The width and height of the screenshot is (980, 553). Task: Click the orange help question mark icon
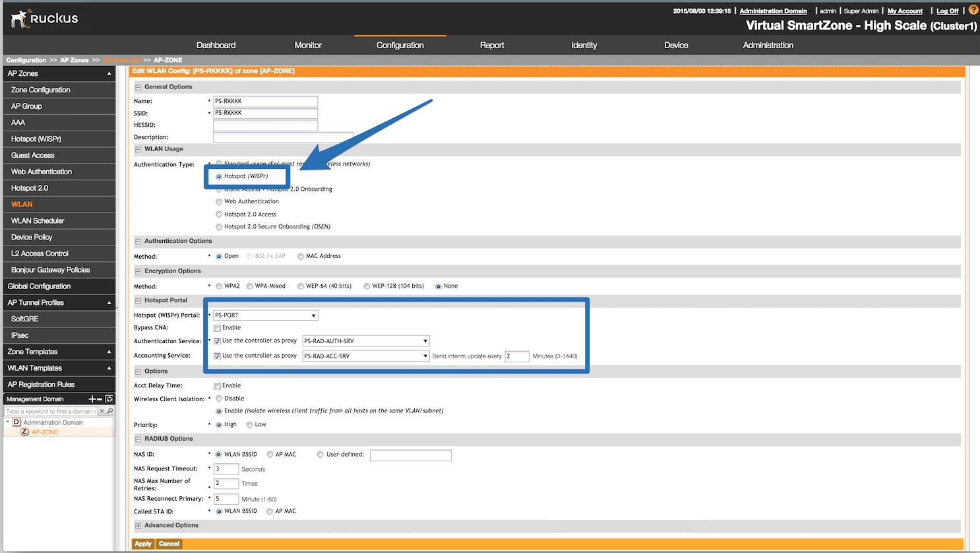[973, 10]
